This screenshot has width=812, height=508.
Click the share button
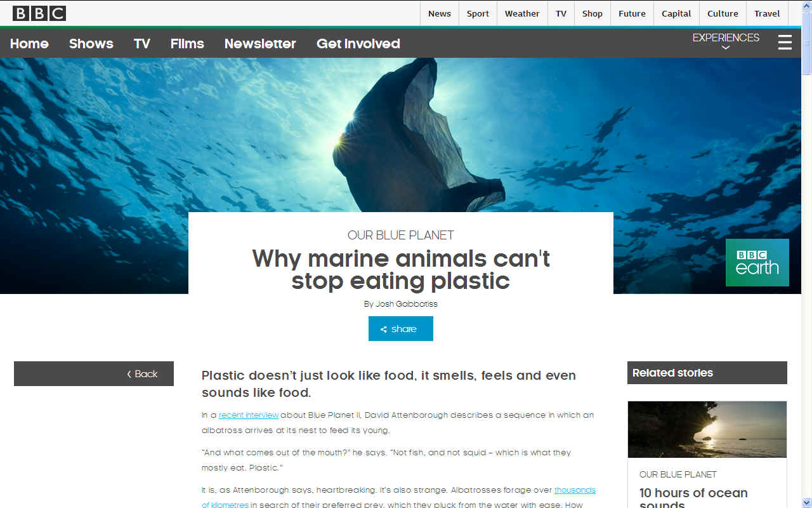pyautogui.click(x=401, y=329)
